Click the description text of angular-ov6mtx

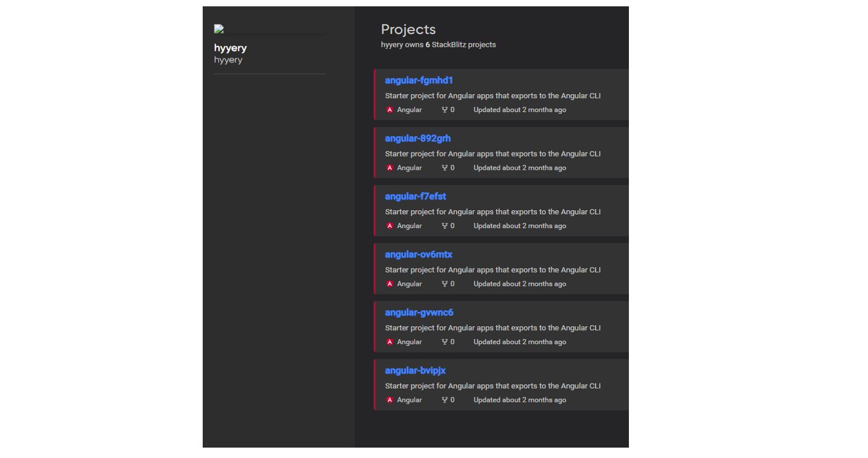493,270
